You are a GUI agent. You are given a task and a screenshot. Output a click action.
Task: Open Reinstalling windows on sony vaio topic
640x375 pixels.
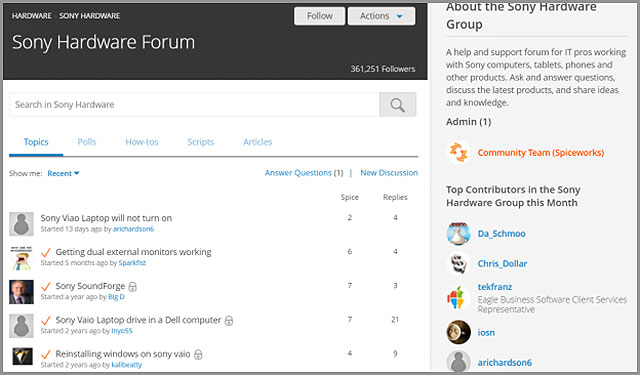click(x=123, y=354)
